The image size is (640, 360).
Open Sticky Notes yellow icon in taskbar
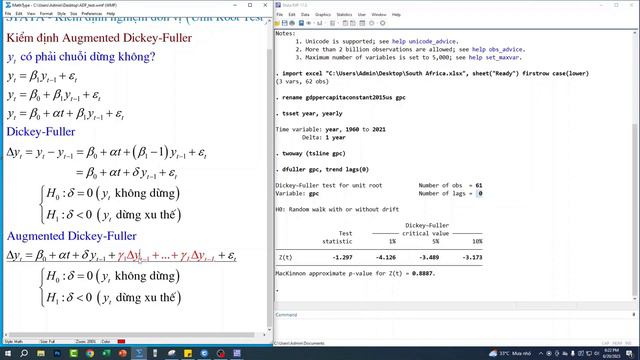(188, 353)
